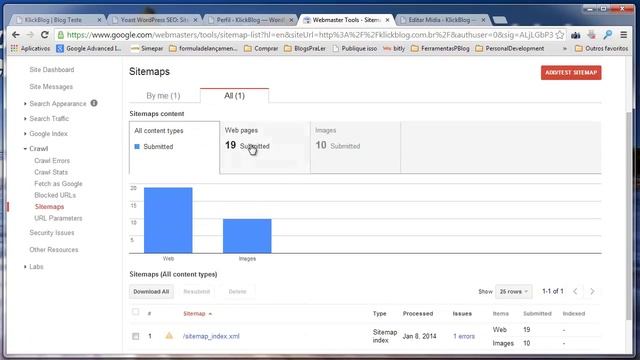
Task: Switch to the By me (1) tab
Action: point(163,96)
